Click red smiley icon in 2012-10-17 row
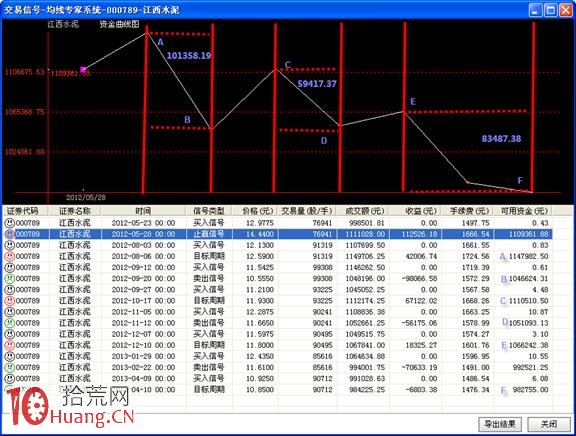Viewport: 576px width, 436px height. click(x=10, y=301)
